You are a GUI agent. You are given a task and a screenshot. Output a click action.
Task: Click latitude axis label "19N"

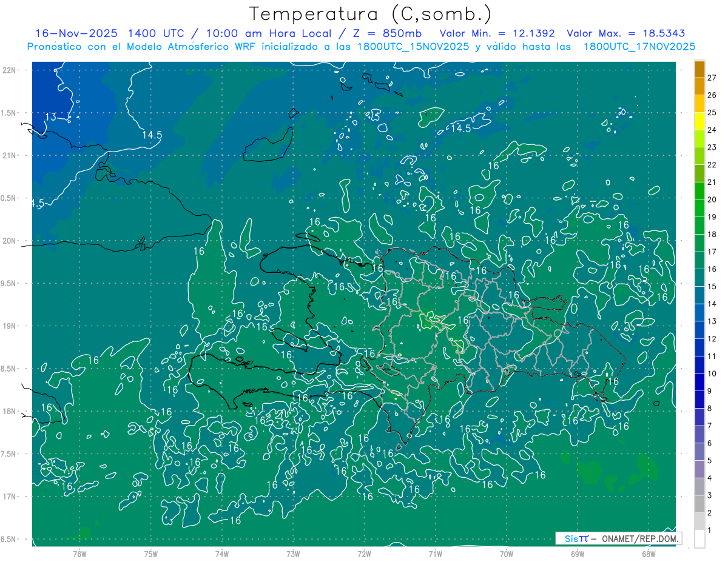(10, 326)
